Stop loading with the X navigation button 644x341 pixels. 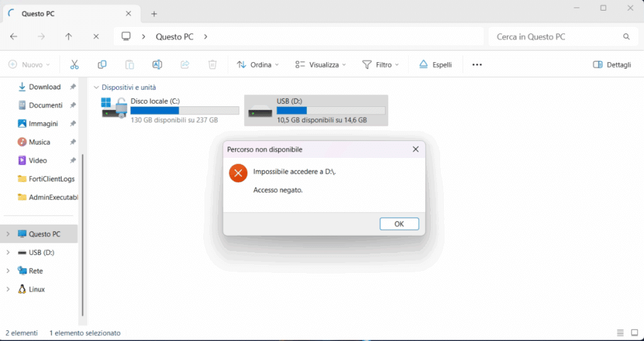pyautogui.click(x=96, y=37)
